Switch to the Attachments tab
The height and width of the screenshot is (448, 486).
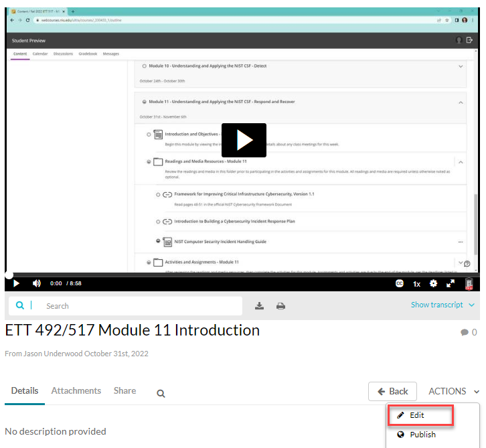tap(76, 390)
